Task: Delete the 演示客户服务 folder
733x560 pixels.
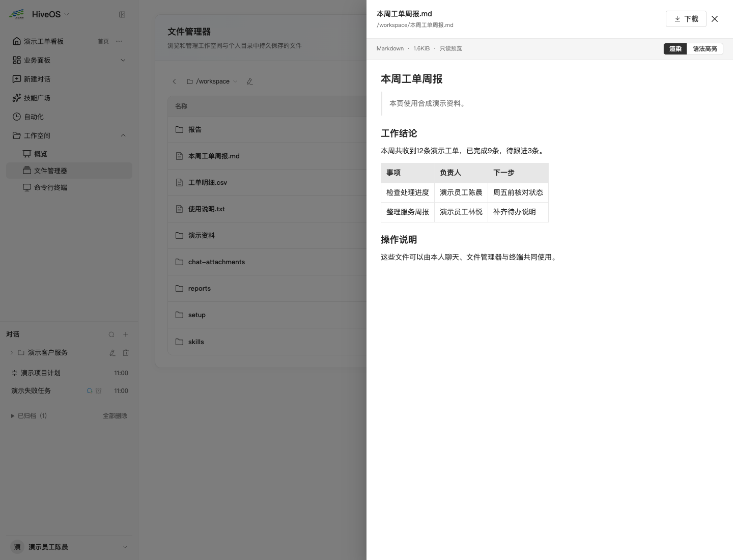Action: [126, 353]
